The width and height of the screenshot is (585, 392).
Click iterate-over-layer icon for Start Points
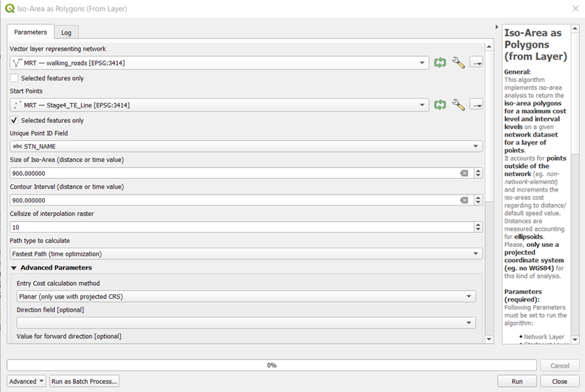click(x=440, y=105)
